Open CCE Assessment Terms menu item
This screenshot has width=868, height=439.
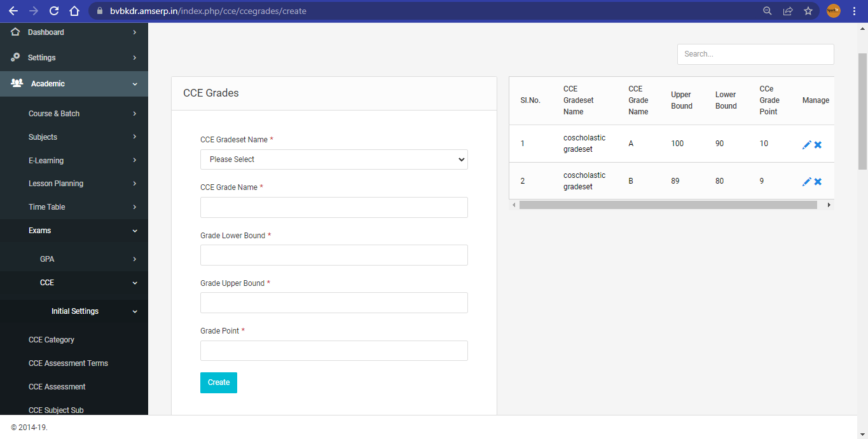(68, 363)
